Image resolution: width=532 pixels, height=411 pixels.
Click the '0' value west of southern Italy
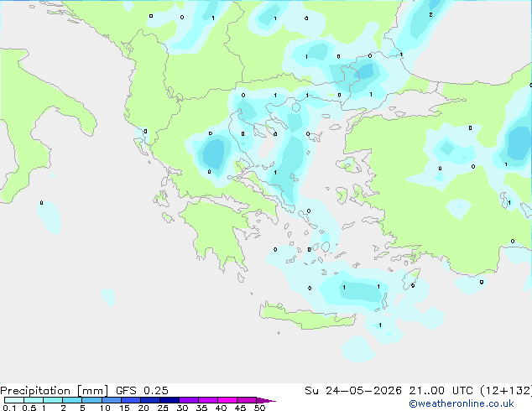[x=41, y=203]
